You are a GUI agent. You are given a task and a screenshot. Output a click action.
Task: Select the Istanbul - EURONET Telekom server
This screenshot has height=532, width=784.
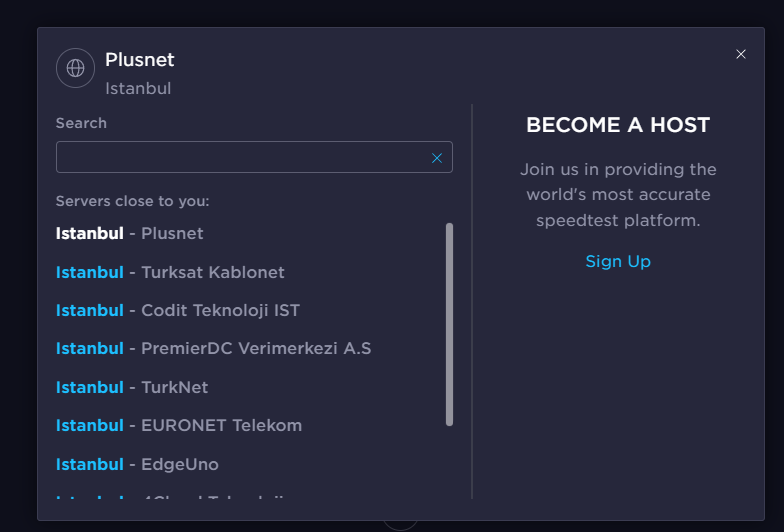pyautogui.click(x=179, y=426)
